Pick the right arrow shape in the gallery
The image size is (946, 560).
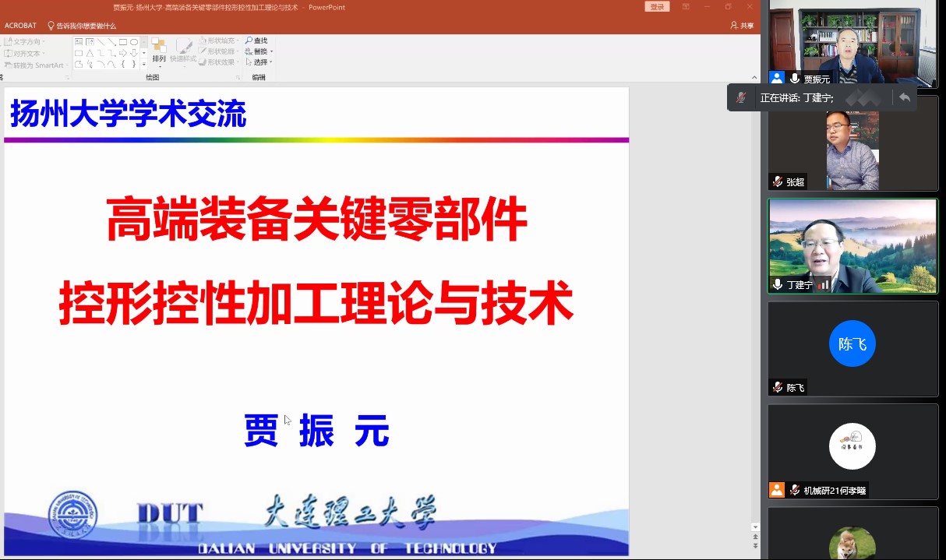(123, 53)
